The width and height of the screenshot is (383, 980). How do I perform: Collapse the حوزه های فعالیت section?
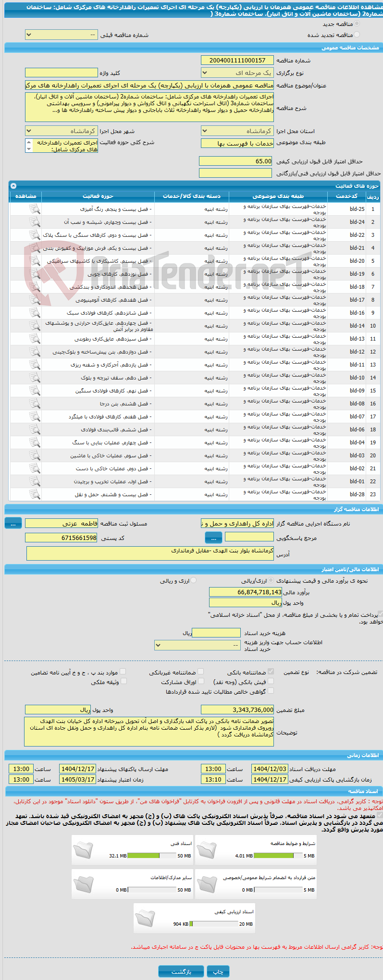[13, 185]
